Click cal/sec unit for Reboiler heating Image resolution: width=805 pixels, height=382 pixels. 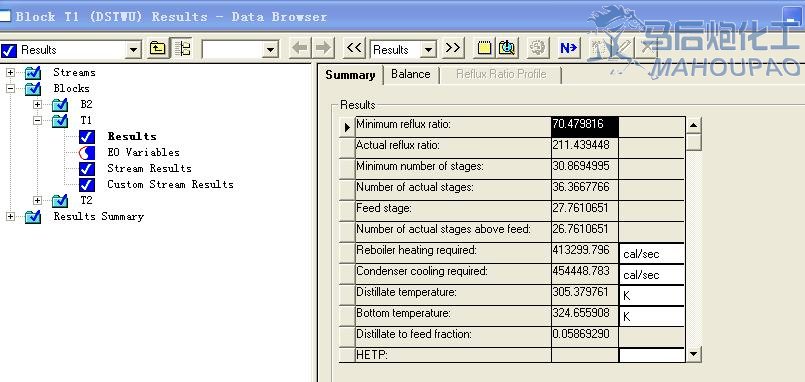pyautogui.click(x=652, y=254)
